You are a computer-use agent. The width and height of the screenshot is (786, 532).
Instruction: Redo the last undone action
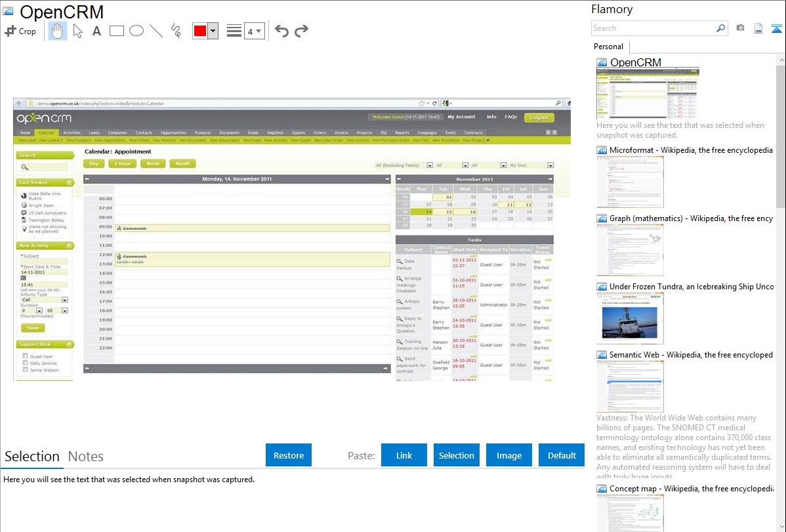tap(301, 31)
